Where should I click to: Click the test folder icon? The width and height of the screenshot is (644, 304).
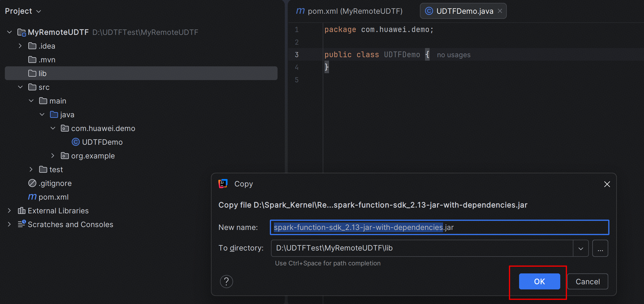point(43,169)
